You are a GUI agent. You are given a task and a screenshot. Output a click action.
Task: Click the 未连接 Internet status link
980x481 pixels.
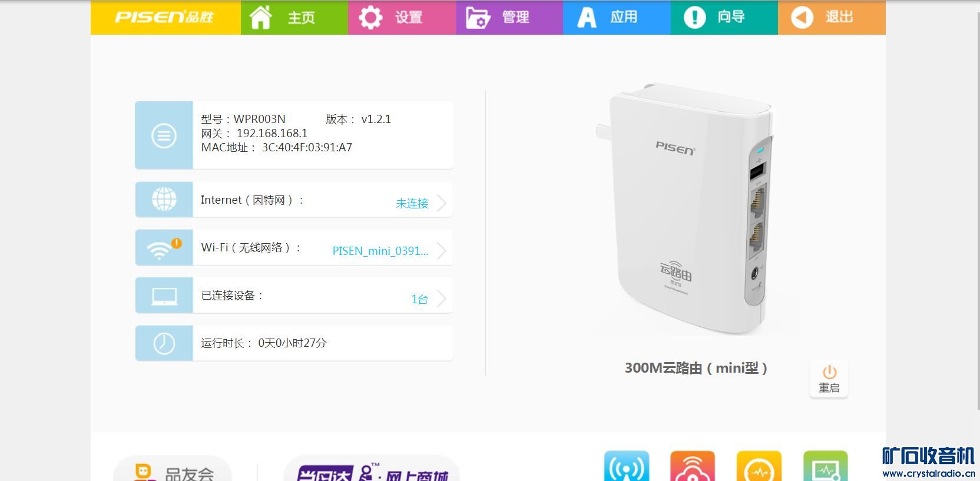coord(412,204)
